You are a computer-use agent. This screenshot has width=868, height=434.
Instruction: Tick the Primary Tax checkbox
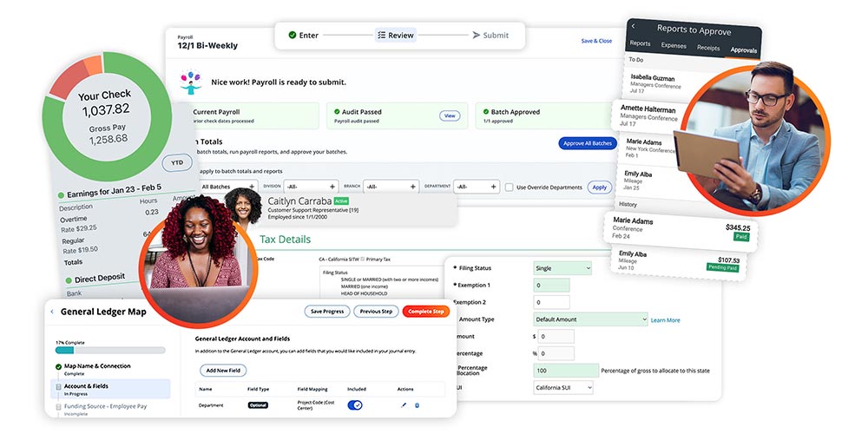pos(363,259)
